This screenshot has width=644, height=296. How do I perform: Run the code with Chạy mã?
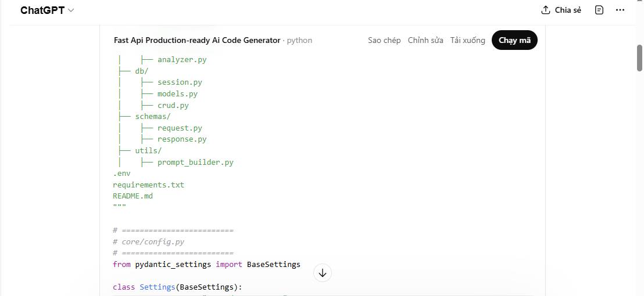tap(514, 40)
